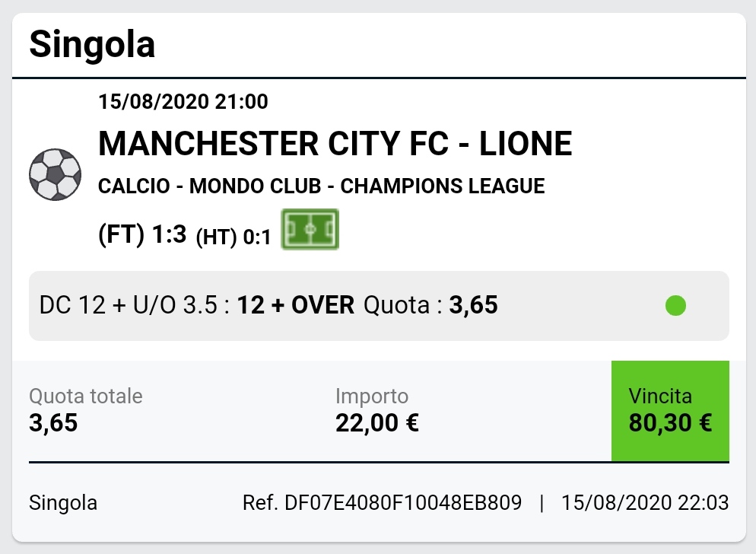
Task: Open the green football pitch match-tracker icon
Action: 310,229
